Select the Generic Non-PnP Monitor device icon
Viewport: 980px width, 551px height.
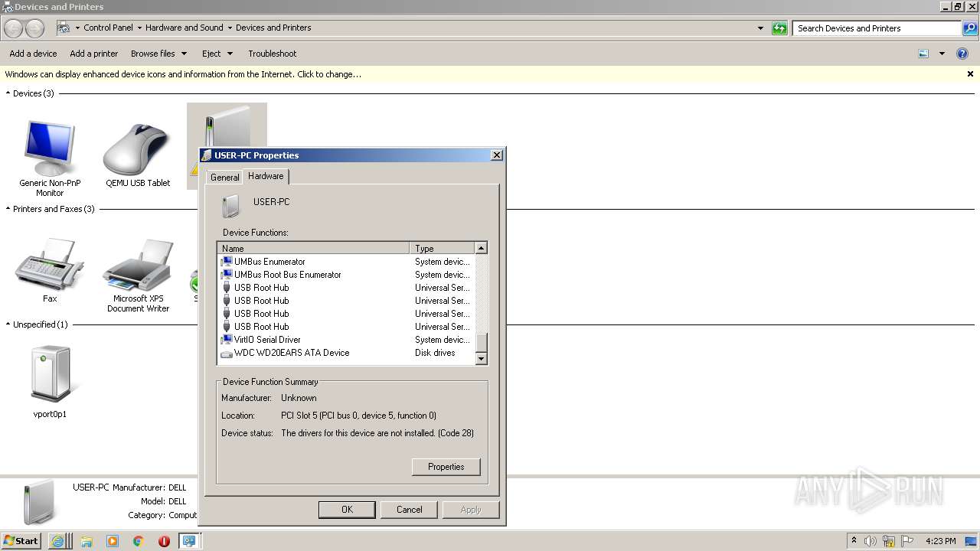[x=50, y=148]
